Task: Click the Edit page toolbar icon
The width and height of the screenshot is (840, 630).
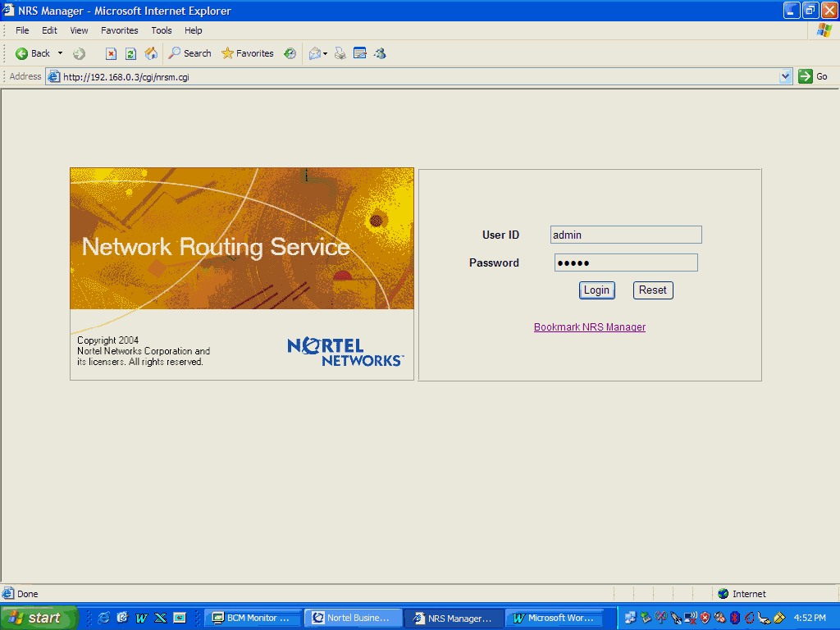Action: (360, 53)
